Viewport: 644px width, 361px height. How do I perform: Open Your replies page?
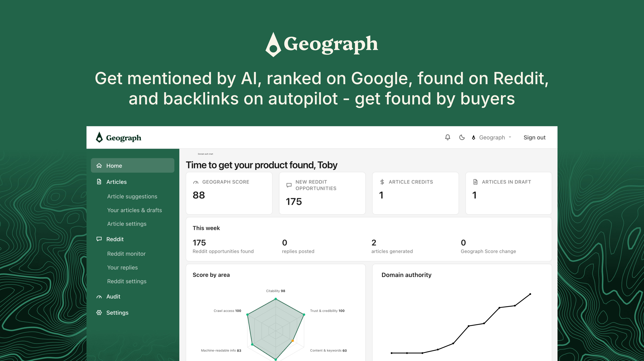(122, 267)
